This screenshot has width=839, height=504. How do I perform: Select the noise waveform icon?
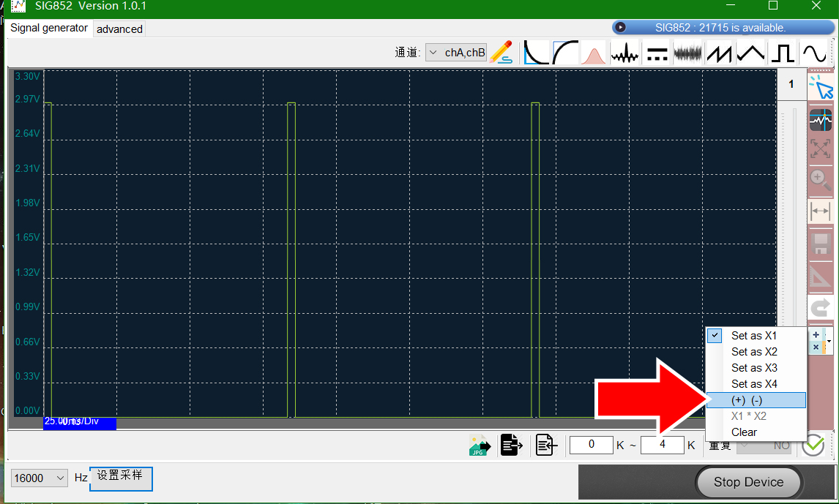(x=687, y=53)
